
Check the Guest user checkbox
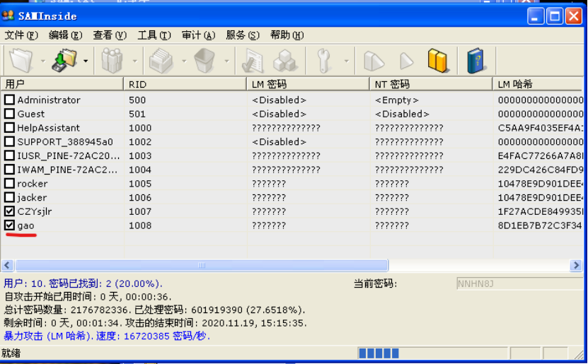pyautogui.click(x=9, y=114)
